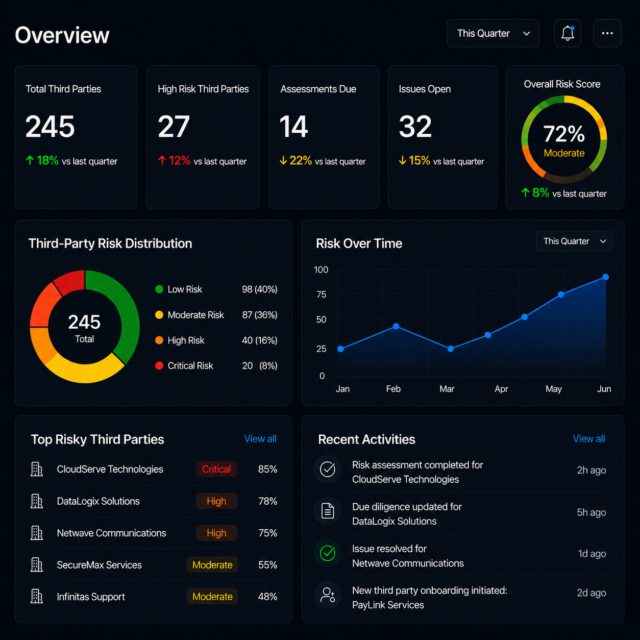Click the Mar data point on risk chart

450,349
